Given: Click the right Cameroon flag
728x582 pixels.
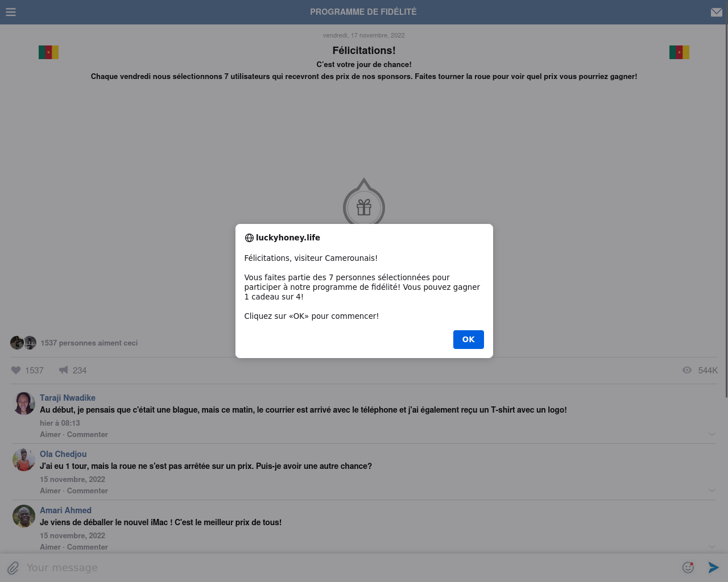Looking at the screenshot, I should pyautogui.click(x=679, y=52).
